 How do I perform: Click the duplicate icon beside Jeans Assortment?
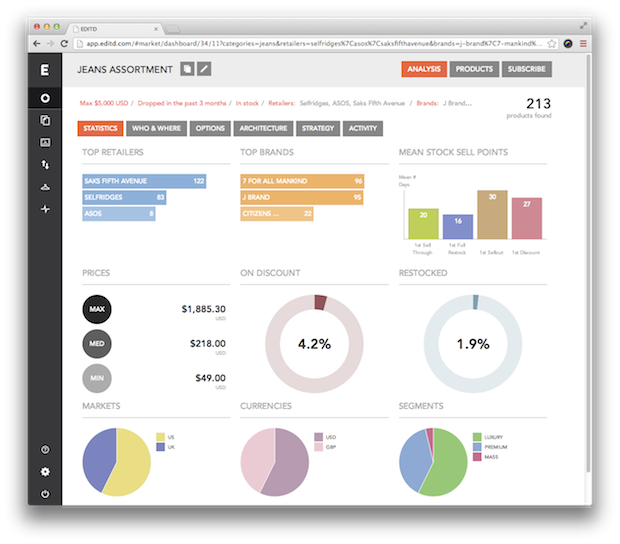tap(187, 69)
